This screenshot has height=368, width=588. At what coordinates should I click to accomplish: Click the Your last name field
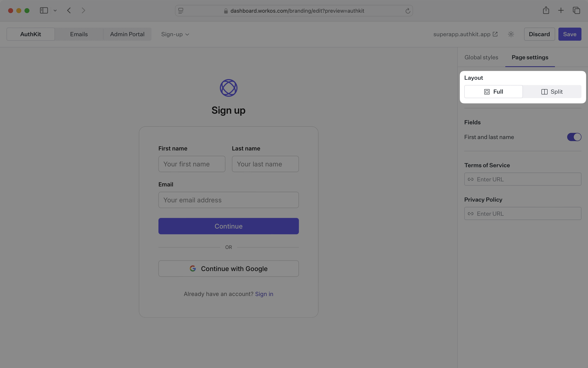tap(265, 164)
